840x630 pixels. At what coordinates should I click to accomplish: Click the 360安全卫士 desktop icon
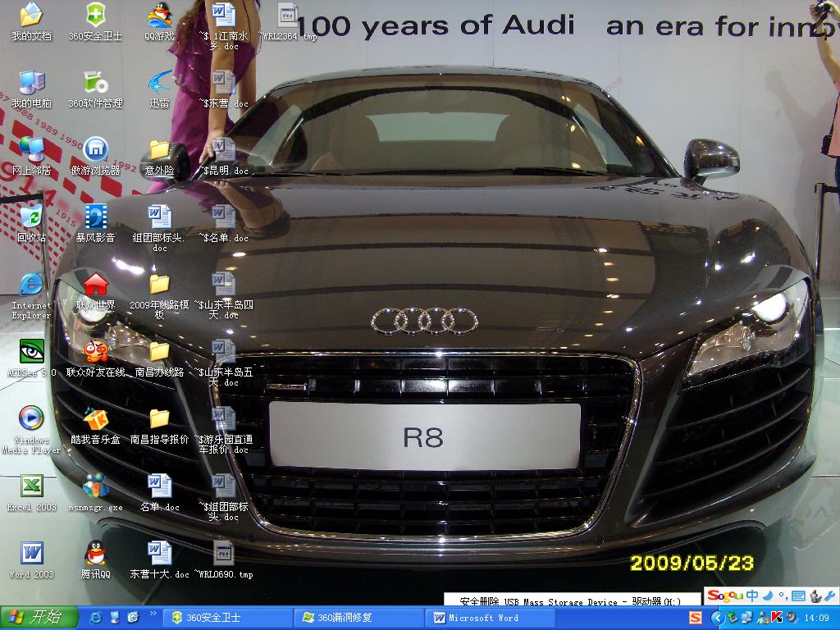[95, 21]
